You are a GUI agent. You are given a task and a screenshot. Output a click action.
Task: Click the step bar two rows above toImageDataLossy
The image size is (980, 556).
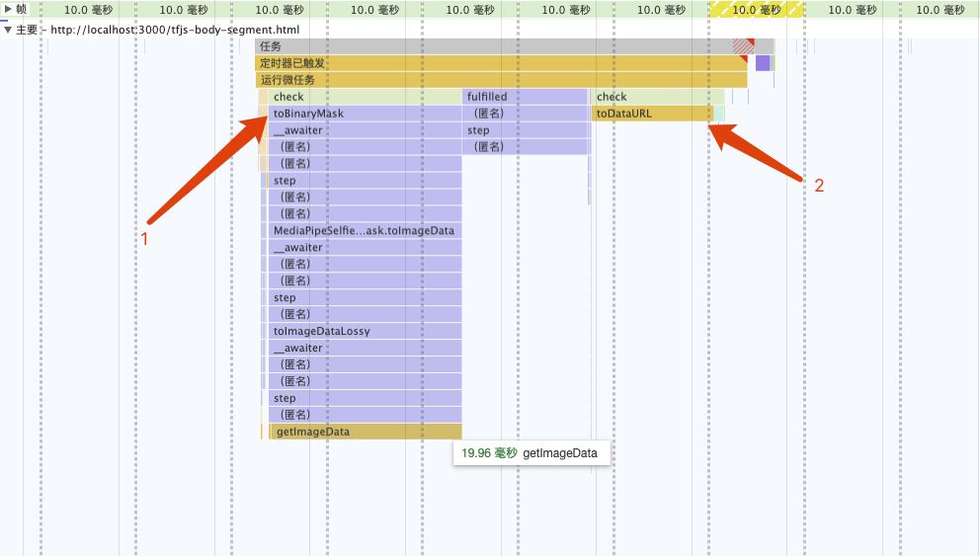365,298
